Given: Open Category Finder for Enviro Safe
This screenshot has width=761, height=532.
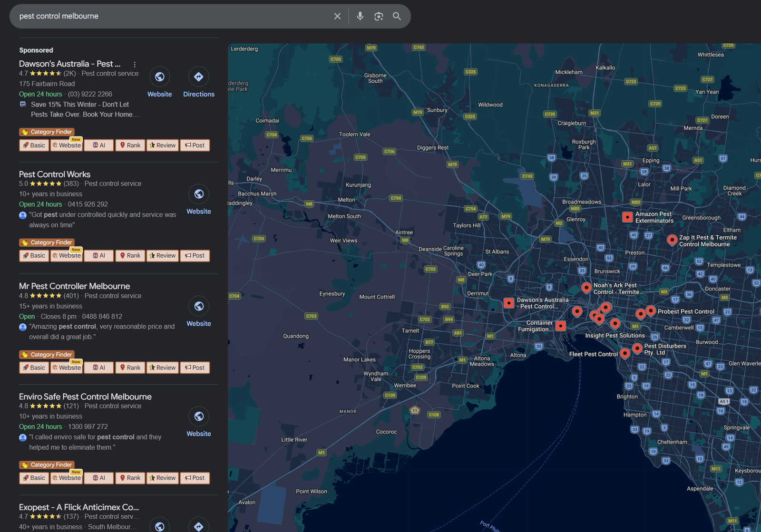Looking at the screenshot, I should (47, 465).
